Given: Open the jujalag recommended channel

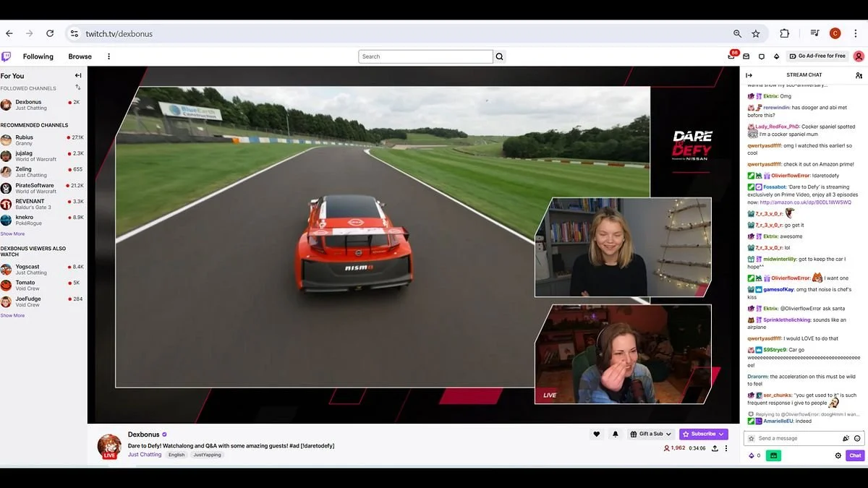Looking at the screenshot, I should pos(42,156).
